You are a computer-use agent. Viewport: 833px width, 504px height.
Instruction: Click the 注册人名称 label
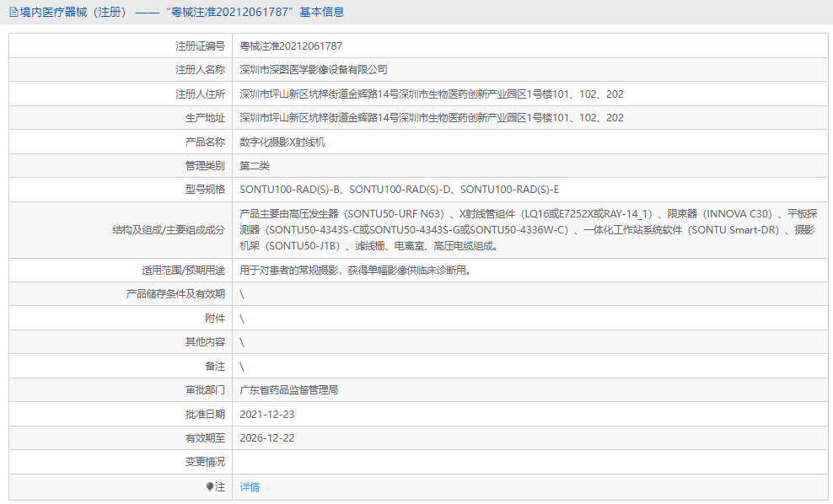tap(201, 70)
